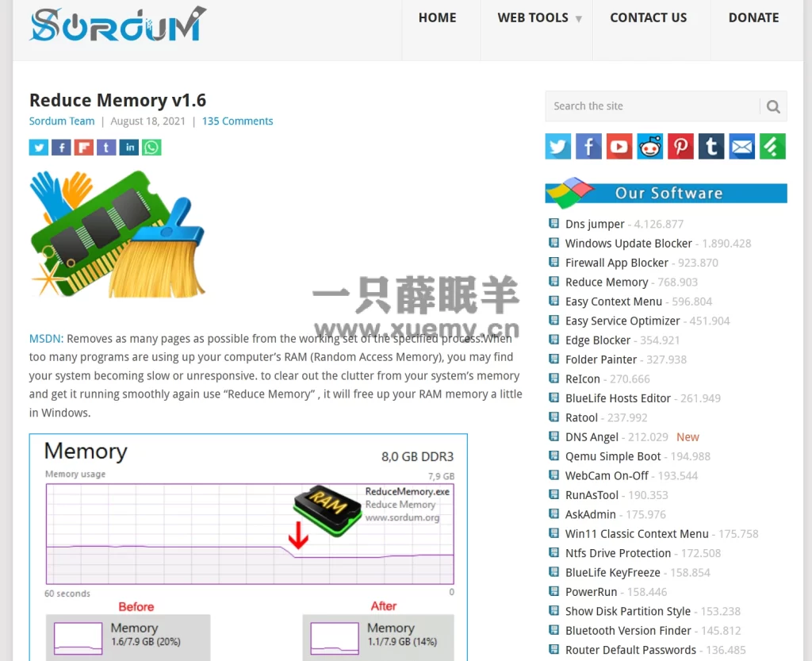
Task: Click the icon beside Folder Painter
Action: tap(553, 359)
